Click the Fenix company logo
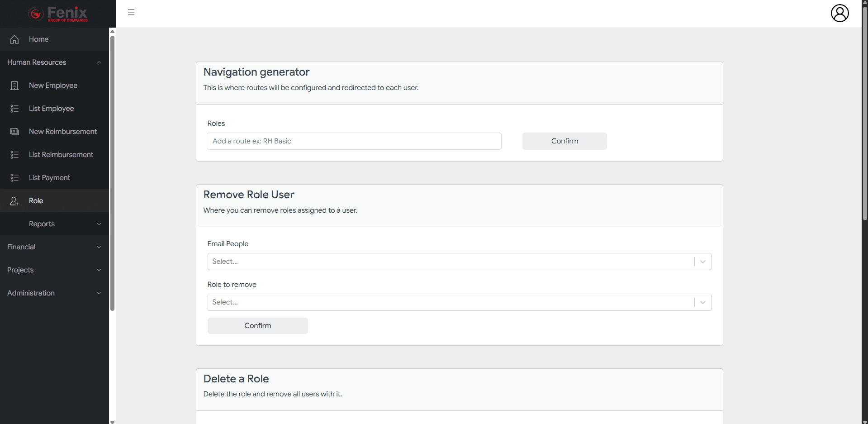Screen dimensions: 868x424 [58, 14]
